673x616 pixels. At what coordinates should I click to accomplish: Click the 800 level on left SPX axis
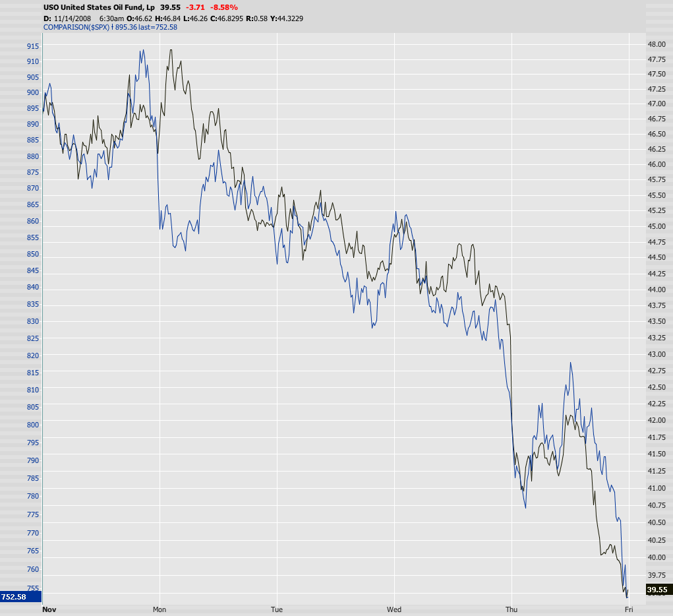coord(32,425)
